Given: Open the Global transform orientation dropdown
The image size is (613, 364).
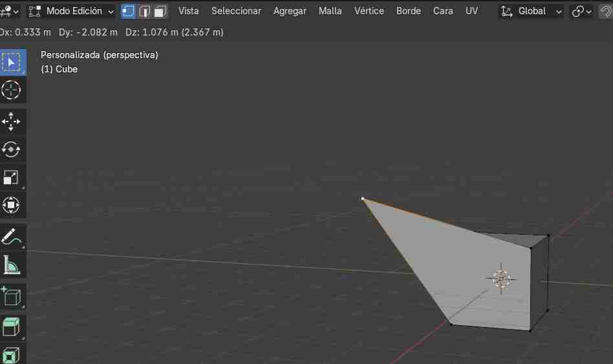Looking at the screenshot, I should 530,12.
